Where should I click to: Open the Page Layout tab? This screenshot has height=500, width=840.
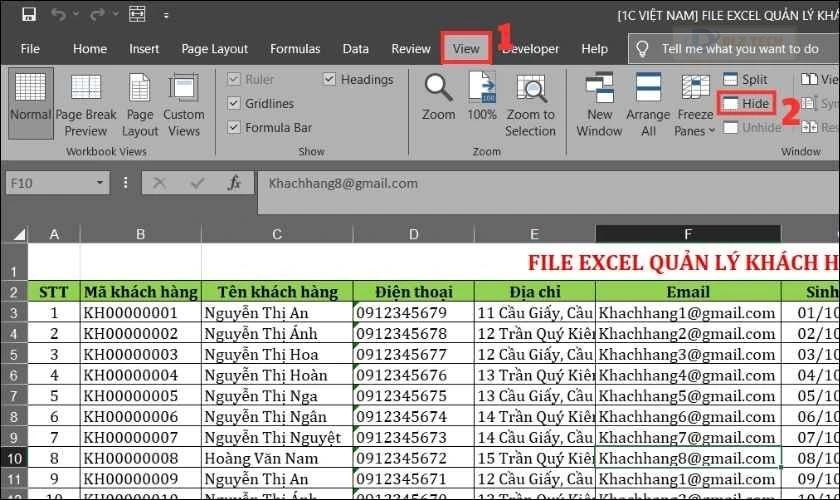(214, 49)
